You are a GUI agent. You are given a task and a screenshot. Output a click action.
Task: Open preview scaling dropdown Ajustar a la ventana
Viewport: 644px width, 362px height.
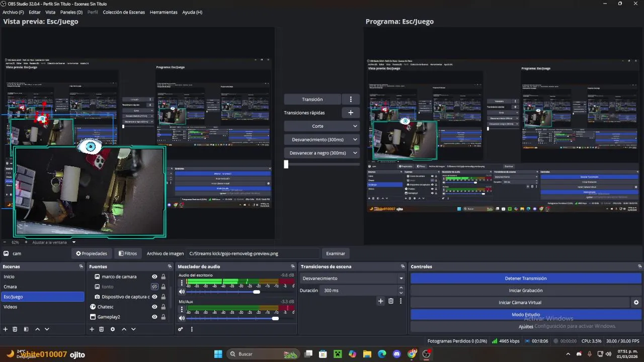[54, 242]
